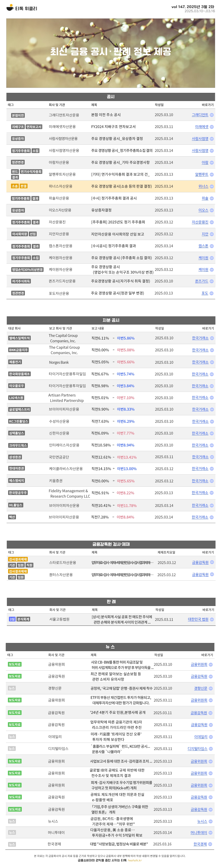Click the 이사회의장 tag
Viewport: 220px width, 868px height.
[x=20, y=234]
